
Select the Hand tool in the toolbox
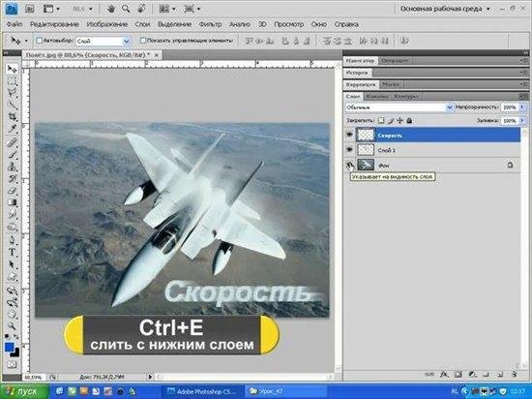12,314
